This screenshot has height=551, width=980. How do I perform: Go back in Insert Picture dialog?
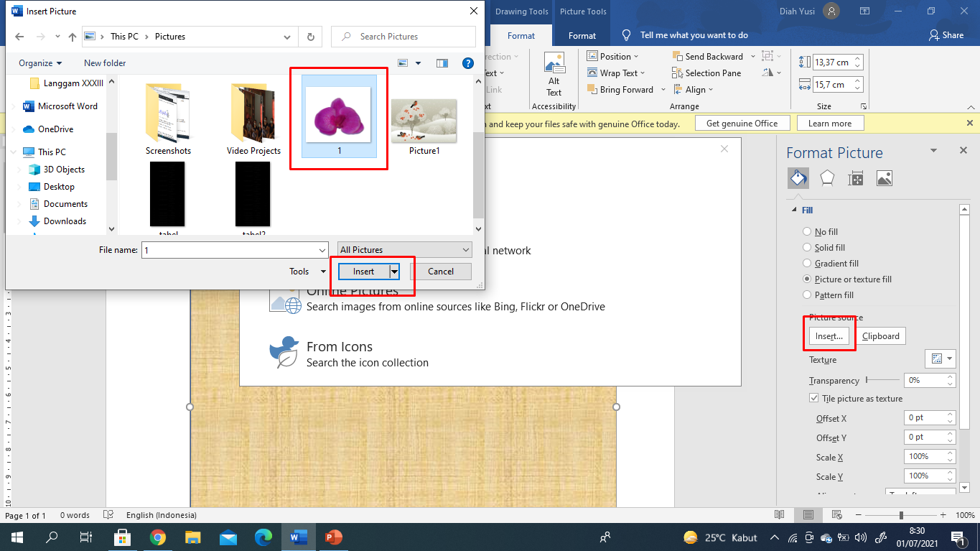[x=19, y=37]
